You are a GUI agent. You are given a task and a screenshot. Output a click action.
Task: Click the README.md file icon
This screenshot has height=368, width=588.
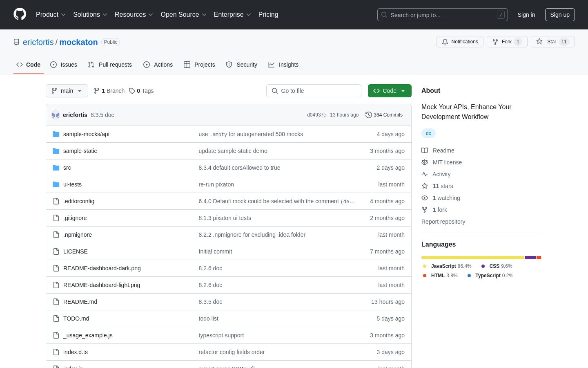[56, 302]
